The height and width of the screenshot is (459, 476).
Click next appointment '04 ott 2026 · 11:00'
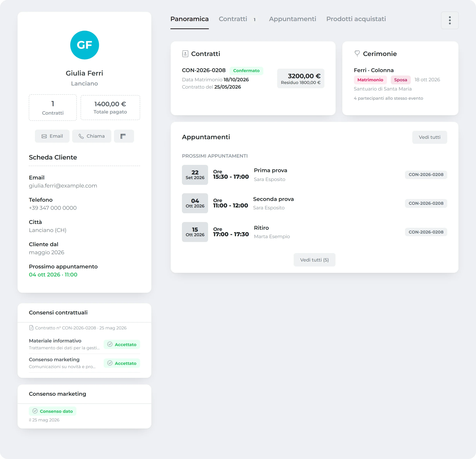53,275
